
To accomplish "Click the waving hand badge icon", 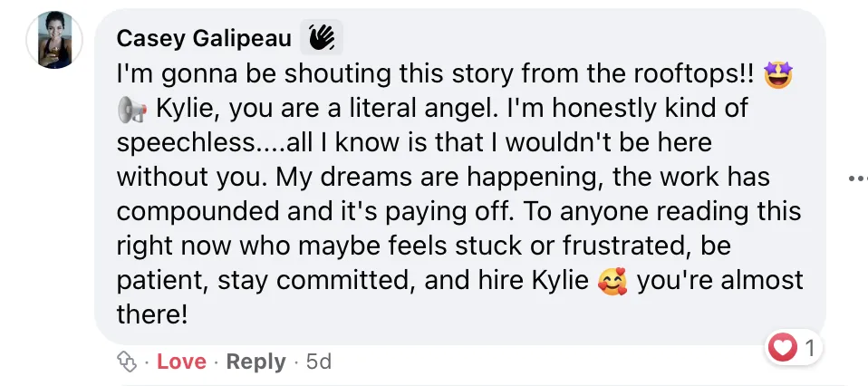I will click(323, 38).
